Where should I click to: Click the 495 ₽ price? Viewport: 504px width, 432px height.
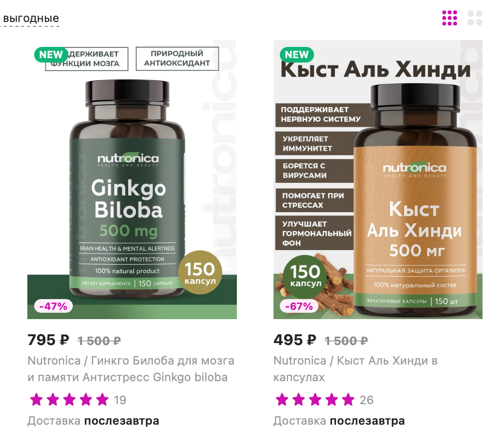[295, 340]
